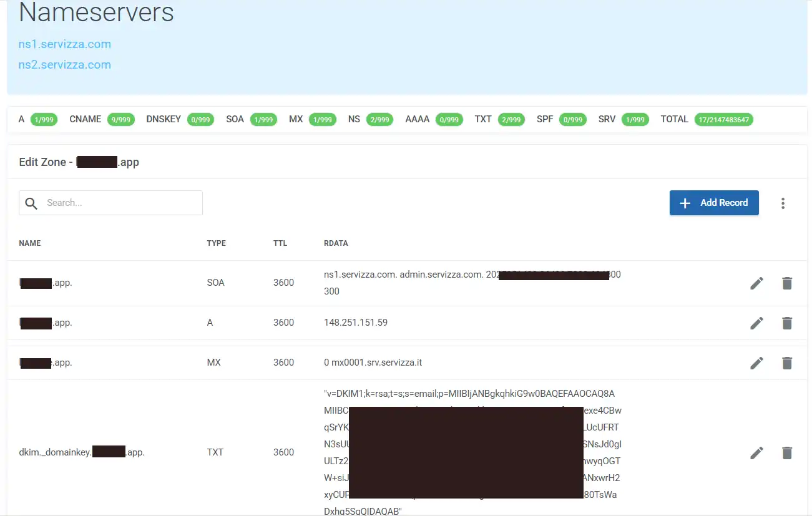This screenshot has width=812, height=516.
Task: Edit the A record 148.251.151.59
Action: [x=756, y=323]
